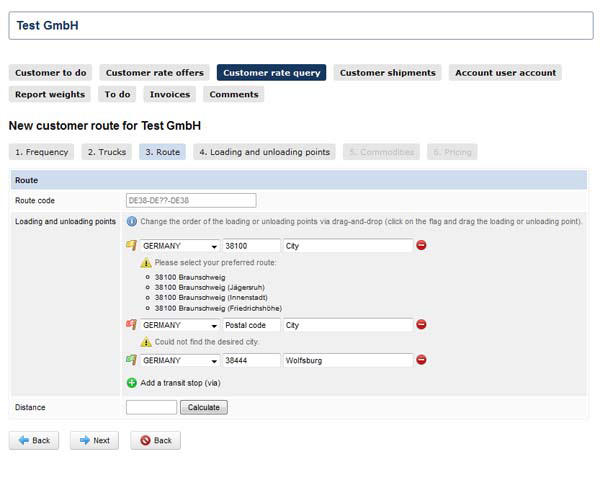Image resolution: width=600 pixels, height=480 pixels.
Task: Click the green flag on Wolfsburg row
Action: point(131,360)
